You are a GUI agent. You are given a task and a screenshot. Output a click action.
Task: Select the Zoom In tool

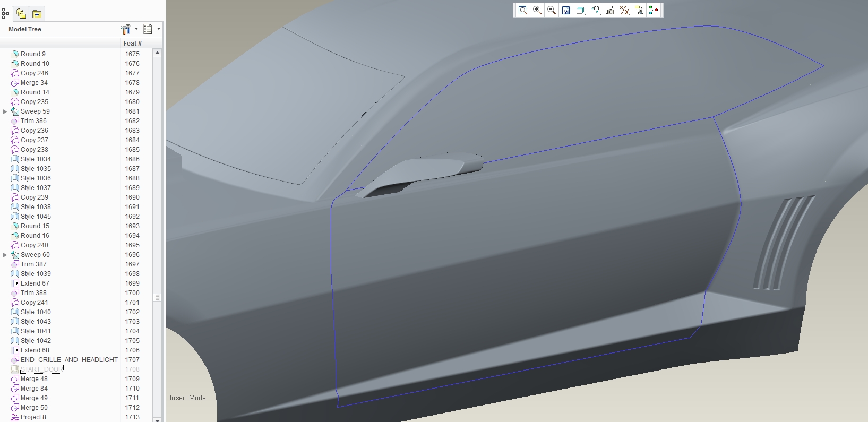[x=537, y=10]
